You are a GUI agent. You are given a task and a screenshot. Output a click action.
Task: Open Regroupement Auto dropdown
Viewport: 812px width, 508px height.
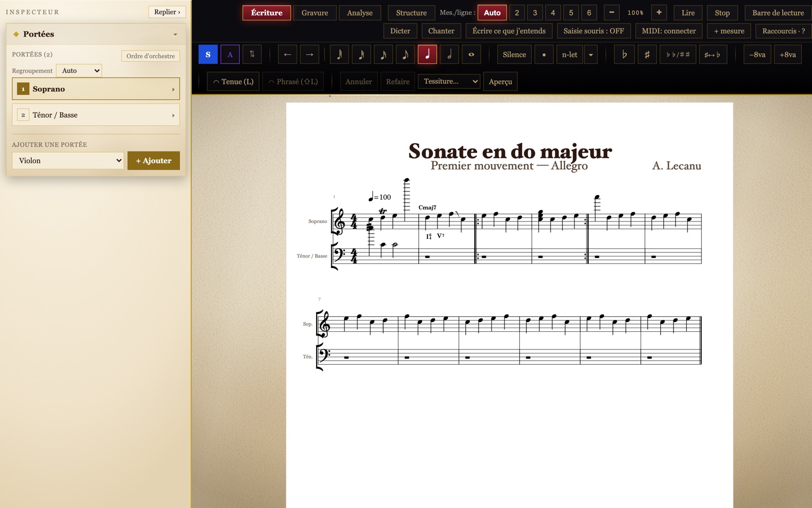click(79, 71)
